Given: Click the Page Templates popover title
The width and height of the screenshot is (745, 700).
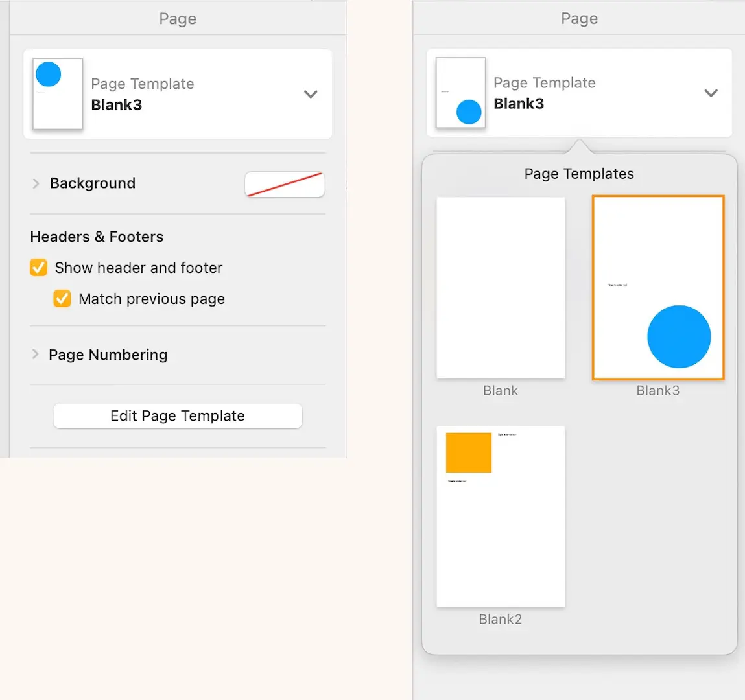Looking at the screenshot, I should coord(579,174).
